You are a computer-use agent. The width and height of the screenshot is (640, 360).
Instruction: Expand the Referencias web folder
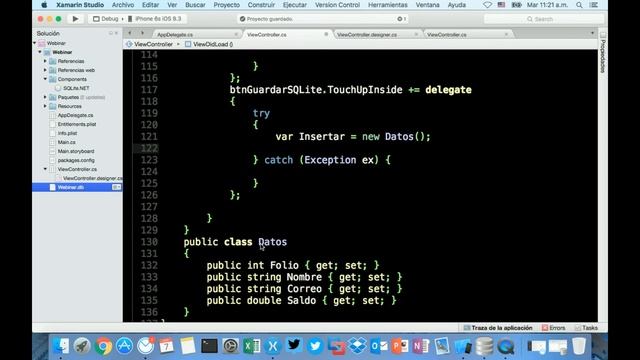pos(45,70)
